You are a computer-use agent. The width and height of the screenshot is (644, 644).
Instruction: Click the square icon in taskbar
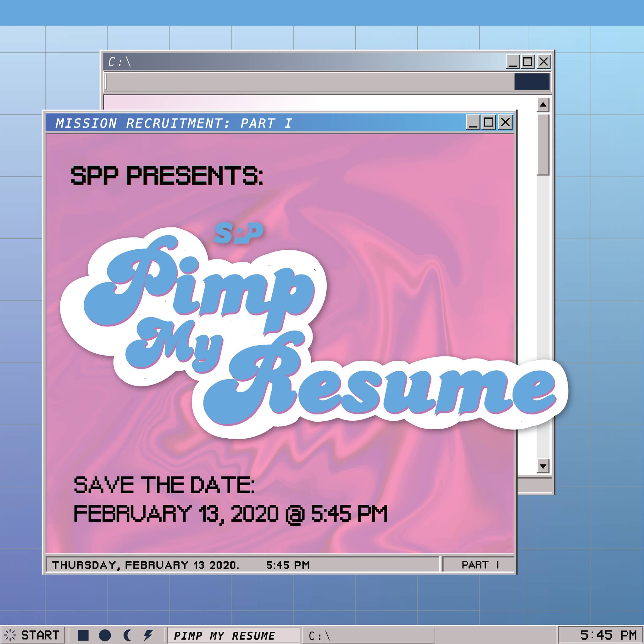(x=83, y=635)
